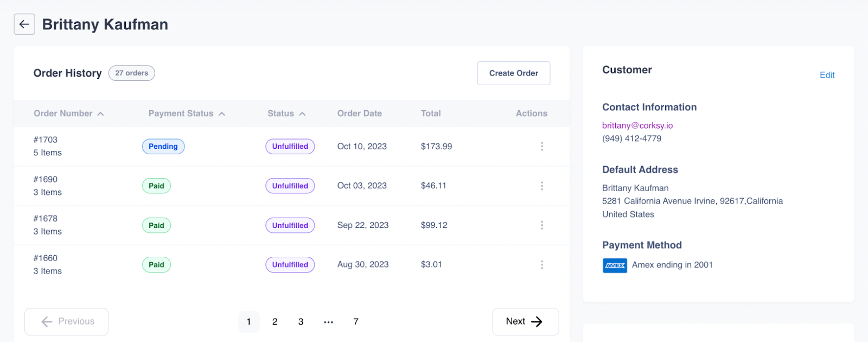
Task: Open the brittany@corksy.io email link
Action: point(637,125)
